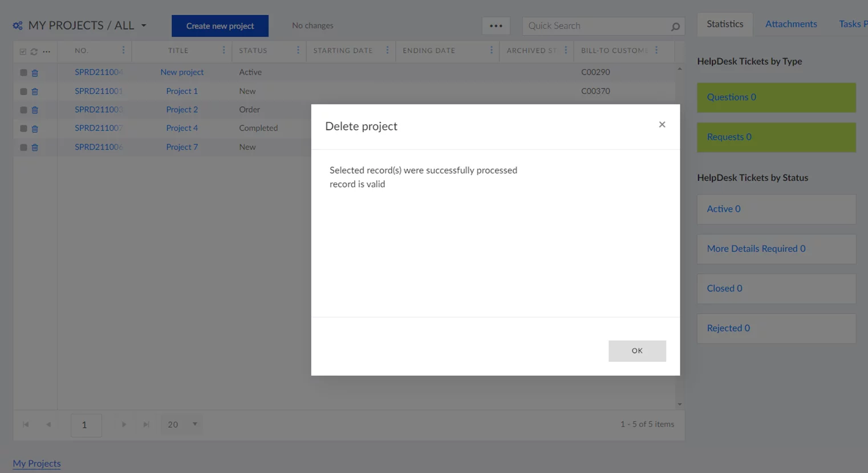Image resolution: width=868 pixels, height=473 pixels.
Task: Click the refresh icon in the table header
Action: [x=34, y=51]
